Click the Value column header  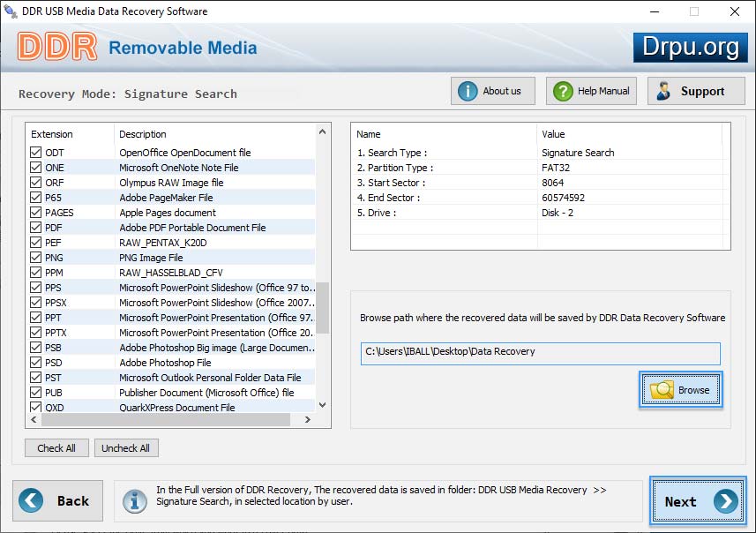coord(629,134)
